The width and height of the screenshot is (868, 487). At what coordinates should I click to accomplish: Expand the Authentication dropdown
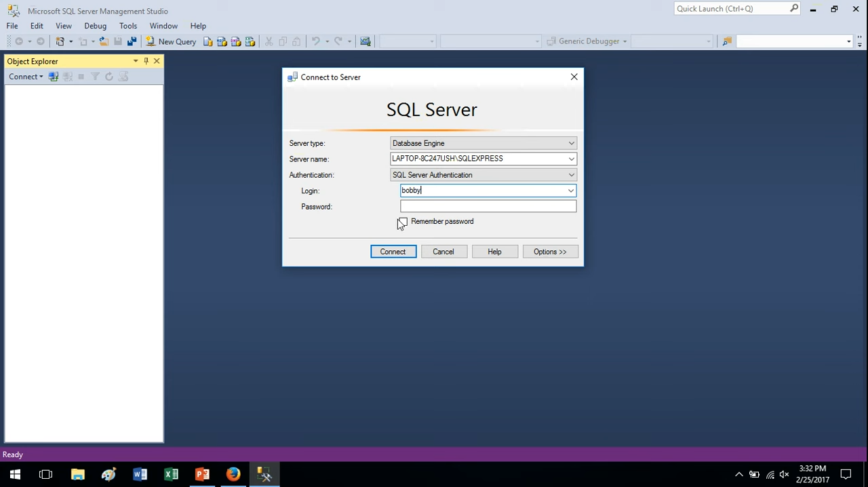(x=570, y=175)
